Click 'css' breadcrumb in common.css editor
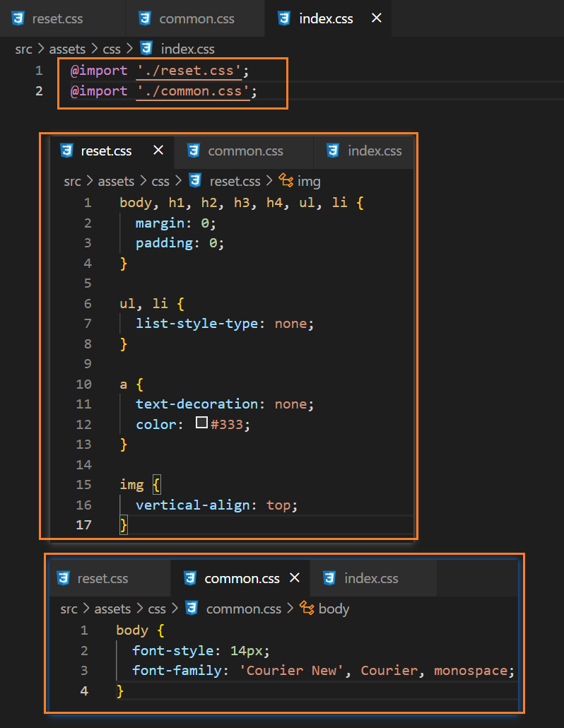Viewport: 564px width, 728px height. [156, 609]
